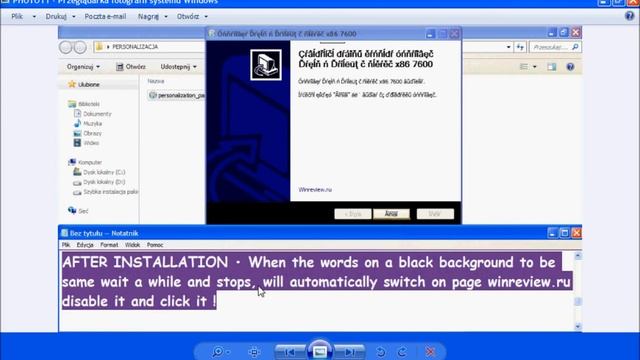
Task: Rotate photo clockwise
Action: 402,351
